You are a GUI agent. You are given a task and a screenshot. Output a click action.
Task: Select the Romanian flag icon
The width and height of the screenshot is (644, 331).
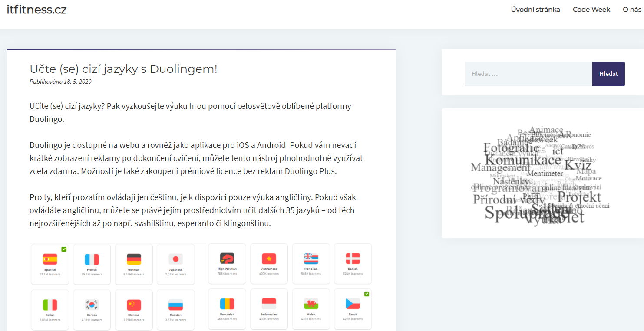pos(227,304)
